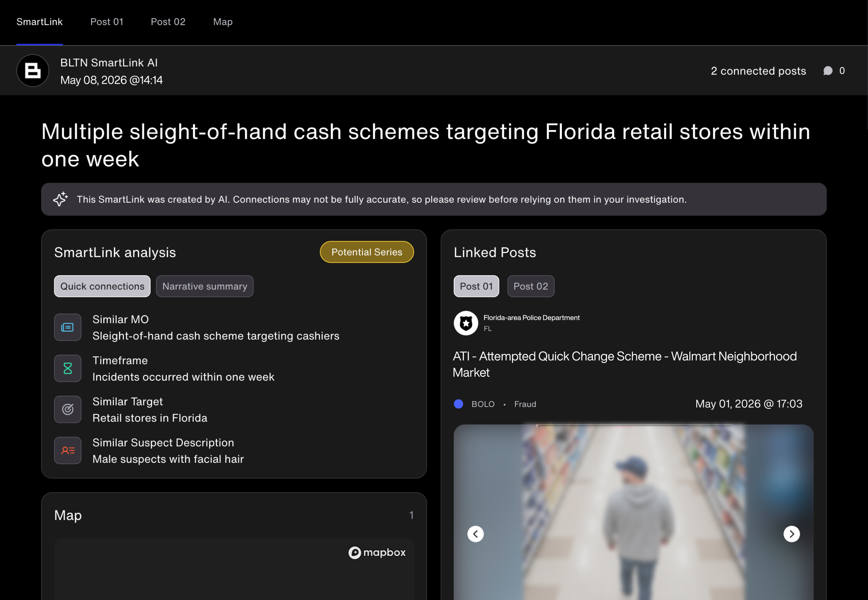Switch to the SmartLink top tab

coord(40,22)
